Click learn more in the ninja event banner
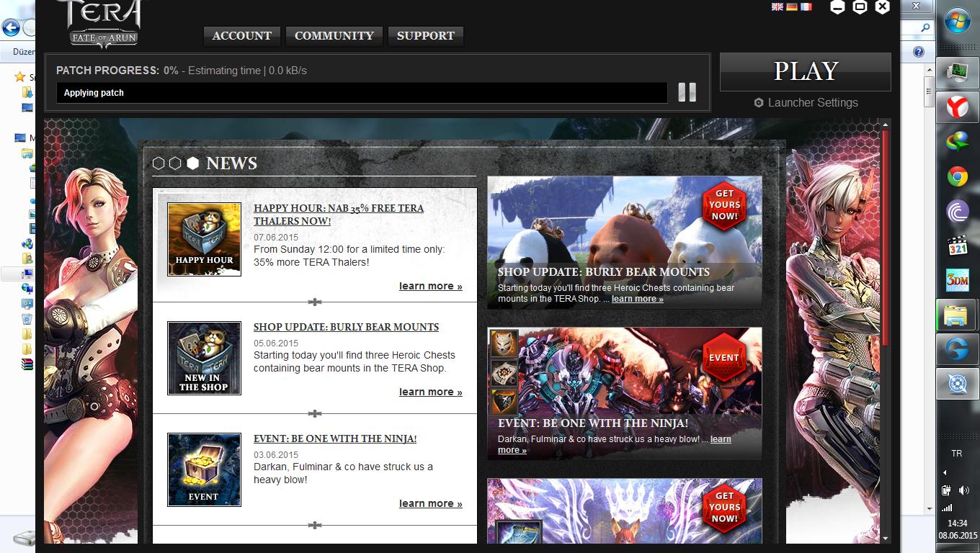 point(721,439)
